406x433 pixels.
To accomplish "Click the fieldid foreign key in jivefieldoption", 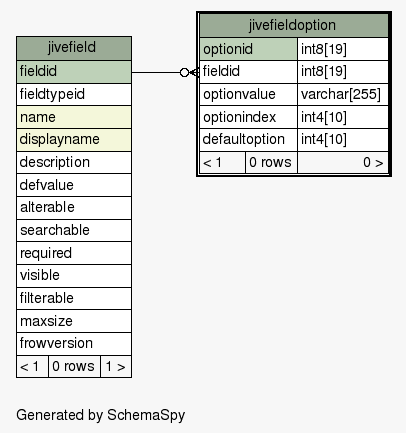I will click(x=248, y=72).
